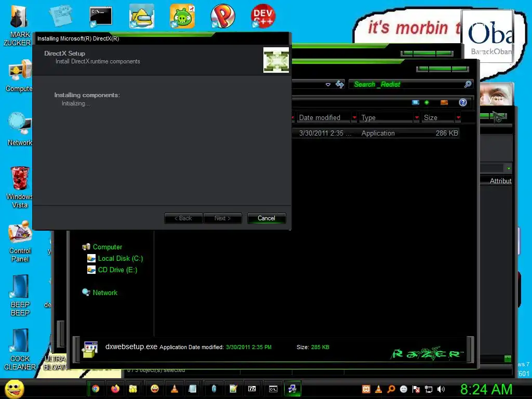Toggle the Explorer preview pane
Viewport: 532px width, 399px height.
(444, 102)
